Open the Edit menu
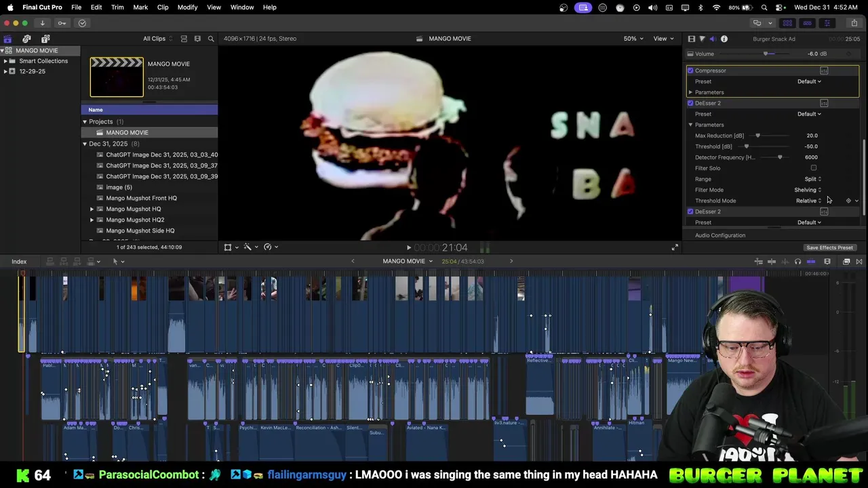The width and height of the screenshot is (868, 488). [96, 7]
